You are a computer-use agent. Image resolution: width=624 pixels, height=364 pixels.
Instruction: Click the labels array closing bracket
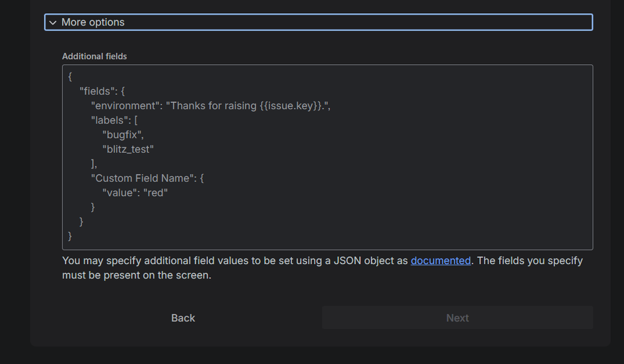pyautogui.click(x=93, y=164)
